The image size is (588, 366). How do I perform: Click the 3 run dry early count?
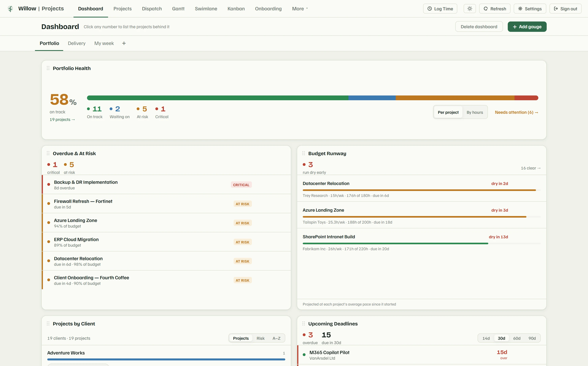point(314,168)
